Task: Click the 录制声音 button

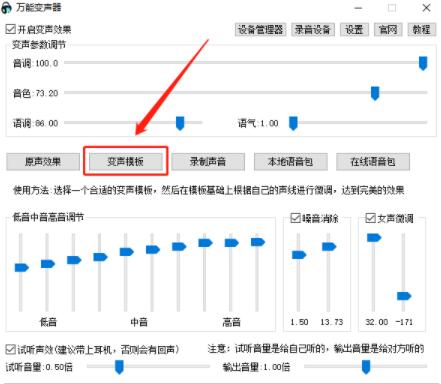Action: coord(208,162)
